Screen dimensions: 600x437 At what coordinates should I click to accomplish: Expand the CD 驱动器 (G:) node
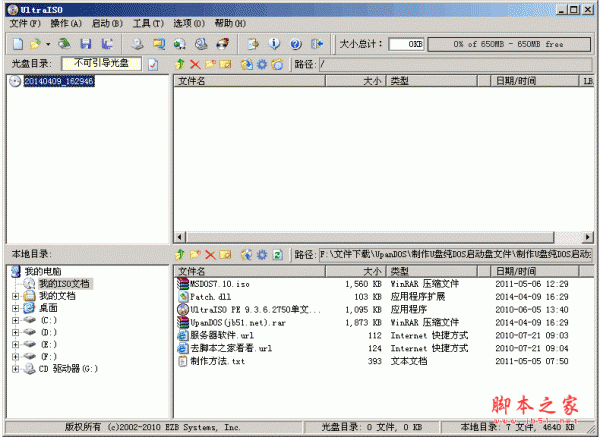[x=15, y=369]
